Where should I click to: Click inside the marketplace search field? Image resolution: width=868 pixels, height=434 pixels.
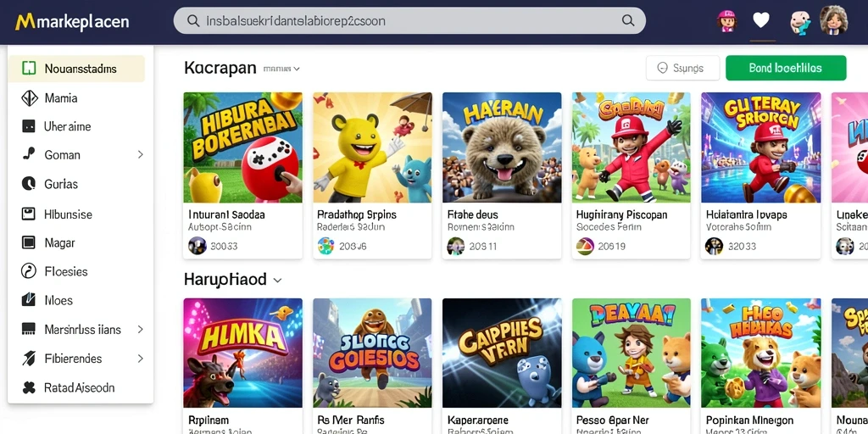(409, 21)
